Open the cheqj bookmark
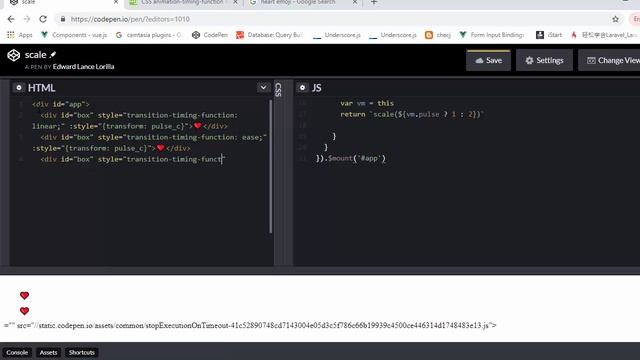Viewport: 640px width, 360px height. click(438, 35)
